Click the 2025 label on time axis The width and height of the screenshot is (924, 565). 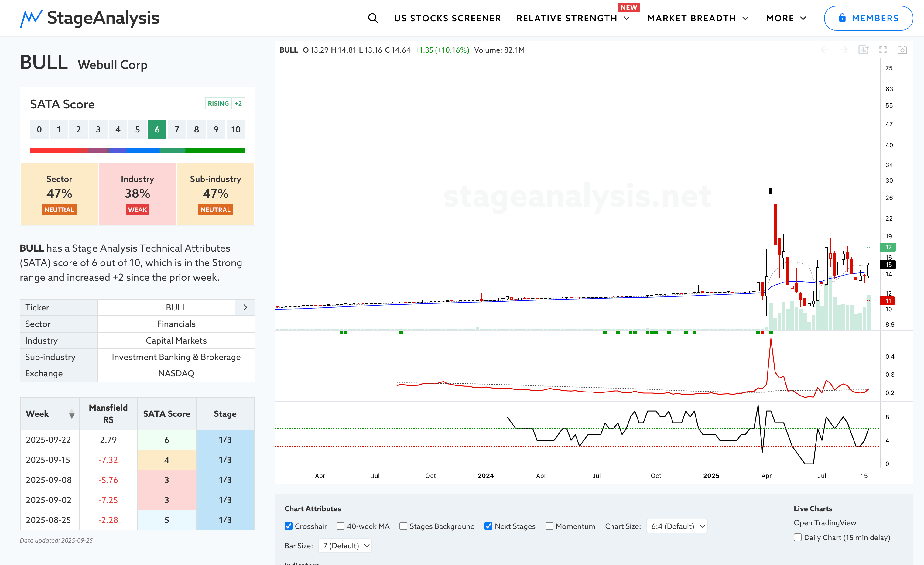pos(711,476)
